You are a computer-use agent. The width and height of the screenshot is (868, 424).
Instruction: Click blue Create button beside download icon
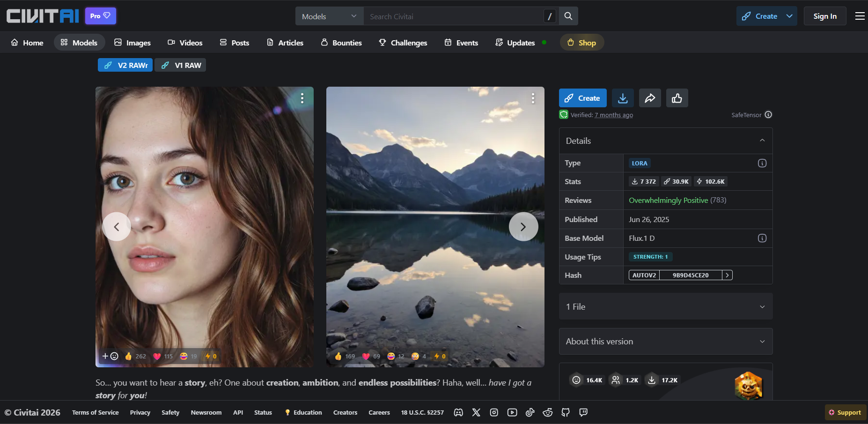(x=583, y=98)
